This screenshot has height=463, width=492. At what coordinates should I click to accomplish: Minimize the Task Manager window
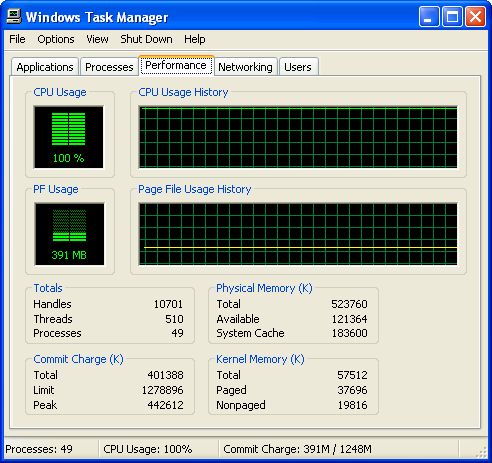click(x=429, y=17)
